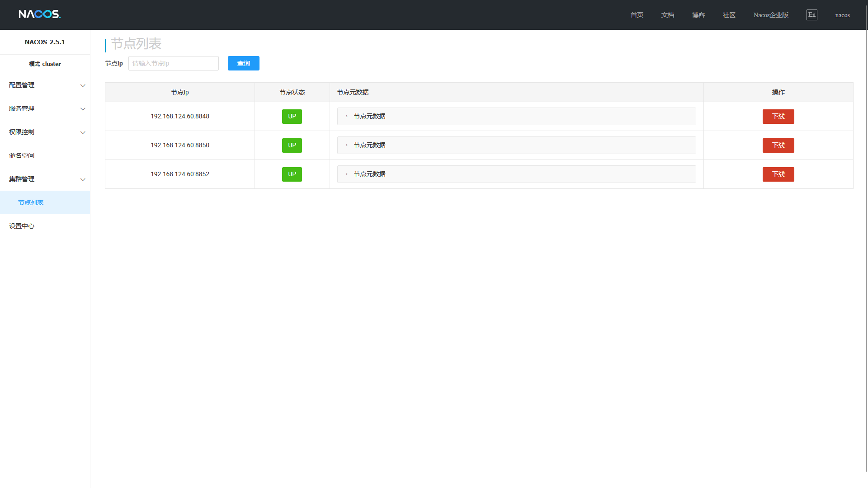Click 下线 for node 192.168.124.60:8852
Image resolution: width=868 pixels, height=488 pixels.
778,174
